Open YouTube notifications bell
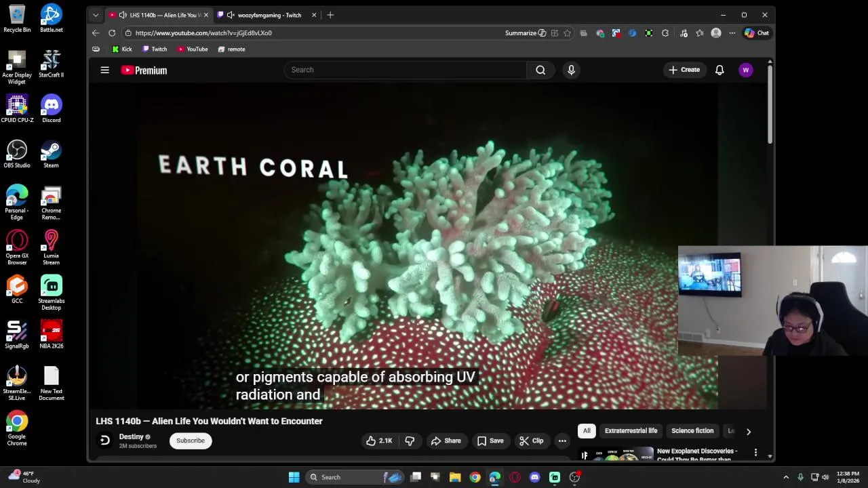This screenshot has width=868, height=488. 719,70
